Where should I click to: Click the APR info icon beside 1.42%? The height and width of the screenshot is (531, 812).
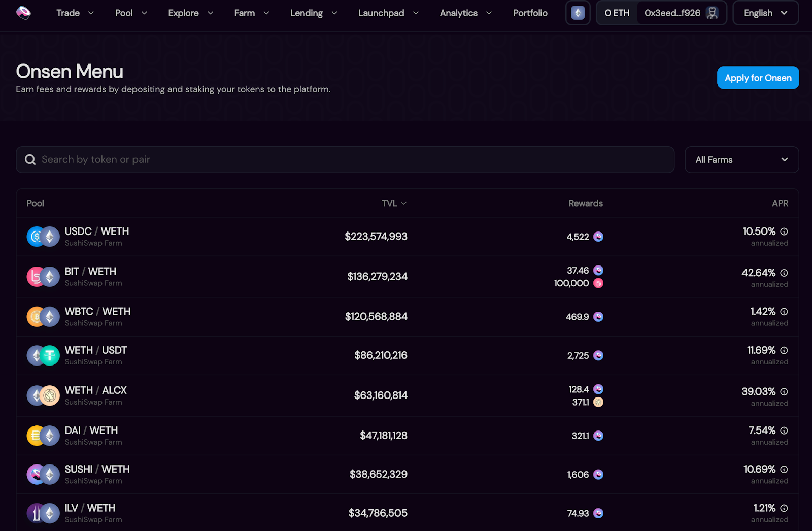point(784,312)
